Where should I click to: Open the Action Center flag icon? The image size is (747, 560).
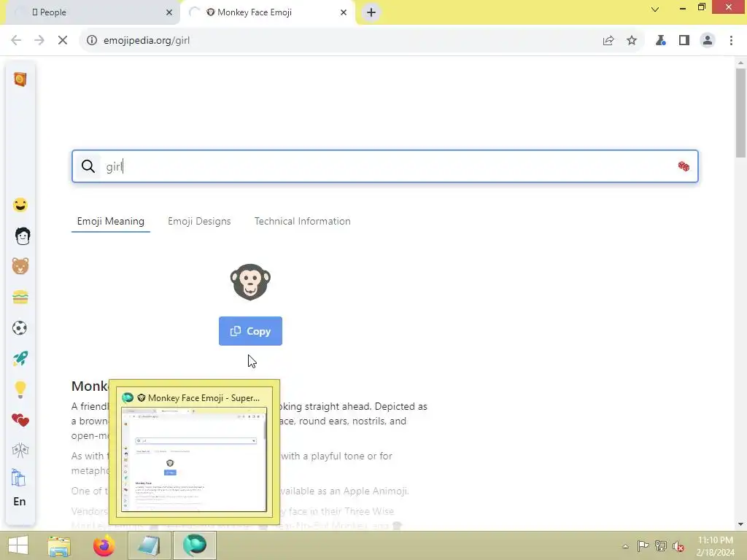tap(643, 545)
